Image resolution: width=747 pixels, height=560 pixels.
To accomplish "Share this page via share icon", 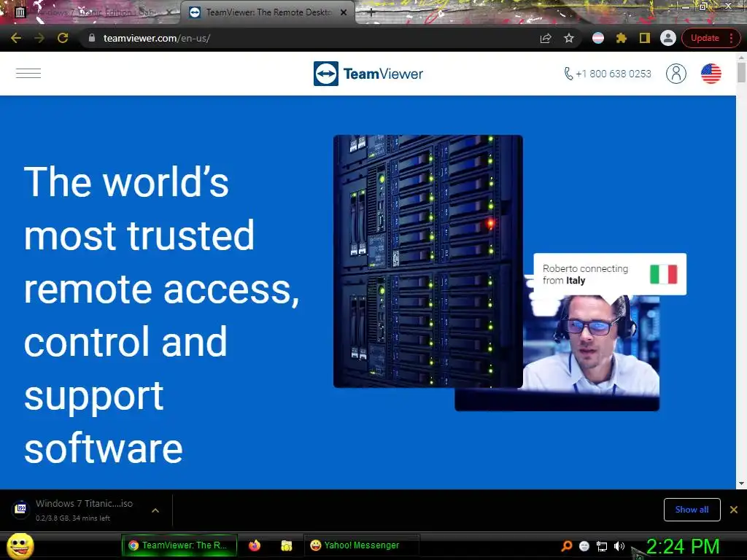I will click(x=546, y=38).
